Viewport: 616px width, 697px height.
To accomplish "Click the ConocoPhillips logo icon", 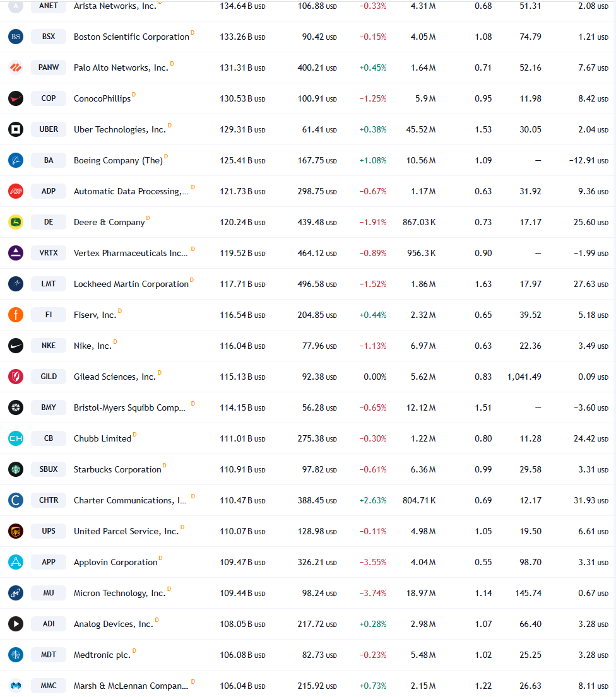I will [x=16, y=98].
